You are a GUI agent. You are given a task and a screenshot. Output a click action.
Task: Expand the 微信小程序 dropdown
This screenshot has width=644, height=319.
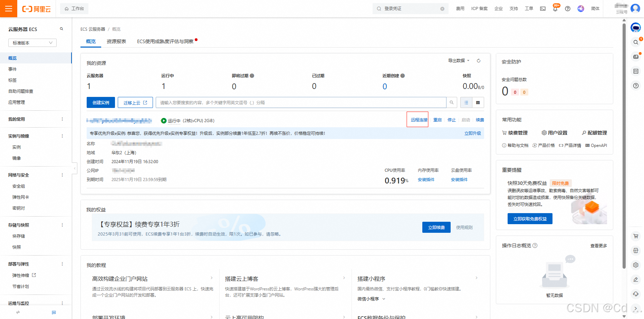(371, 299)
